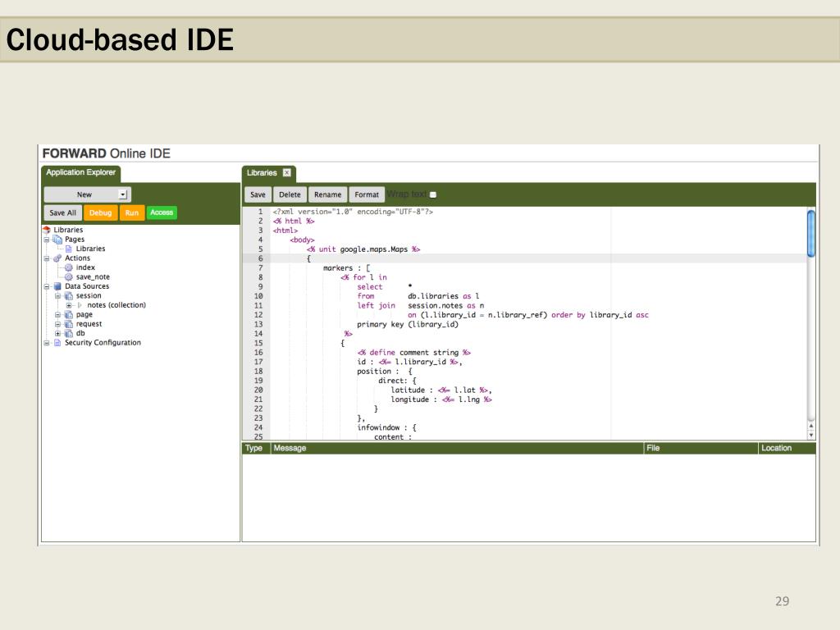Click the editor scroll down arrow
This screenshot has width=840, height=630.
coord(811,435)
